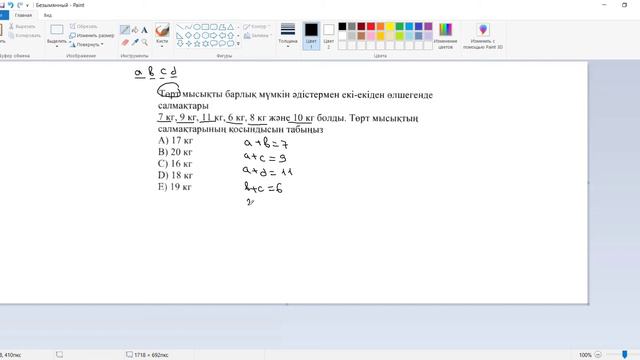640x360 pixels.
Task: Open Edit colors (Изменение цветов)
Action: (445, 36)
